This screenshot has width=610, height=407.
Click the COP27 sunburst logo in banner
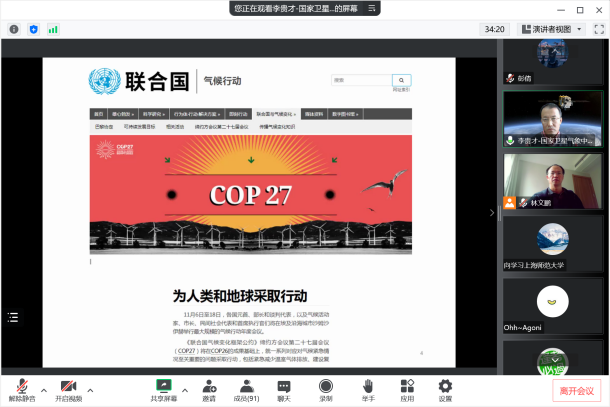105,150
